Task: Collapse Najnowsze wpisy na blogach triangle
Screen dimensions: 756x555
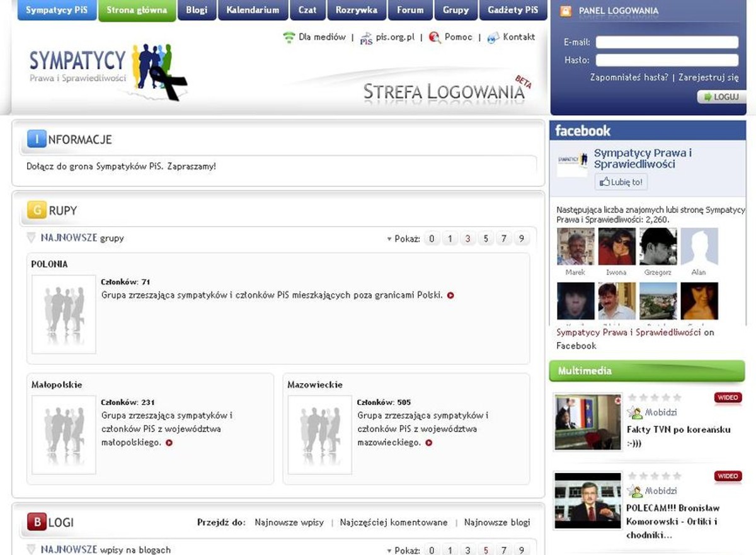Action: (31, 549)
